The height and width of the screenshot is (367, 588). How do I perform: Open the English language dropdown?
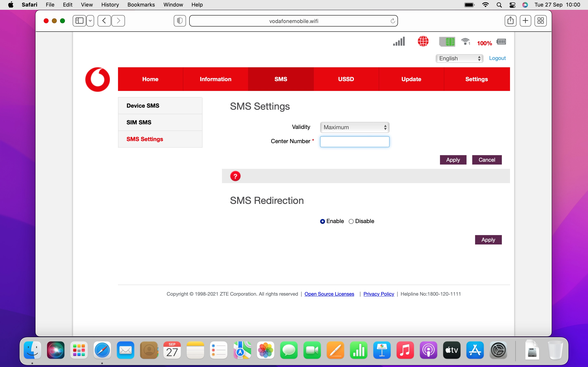click(459, 58)
